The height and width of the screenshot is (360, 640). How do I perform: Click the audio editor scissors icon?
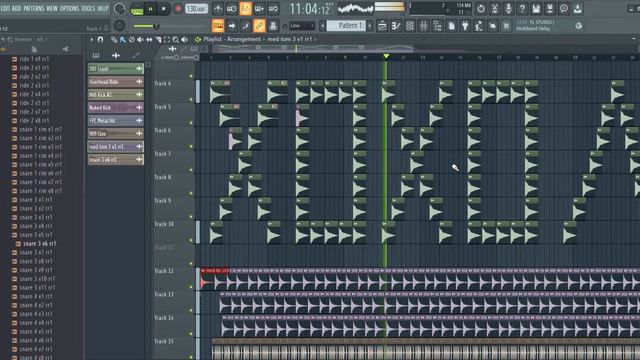click(495, 9)
